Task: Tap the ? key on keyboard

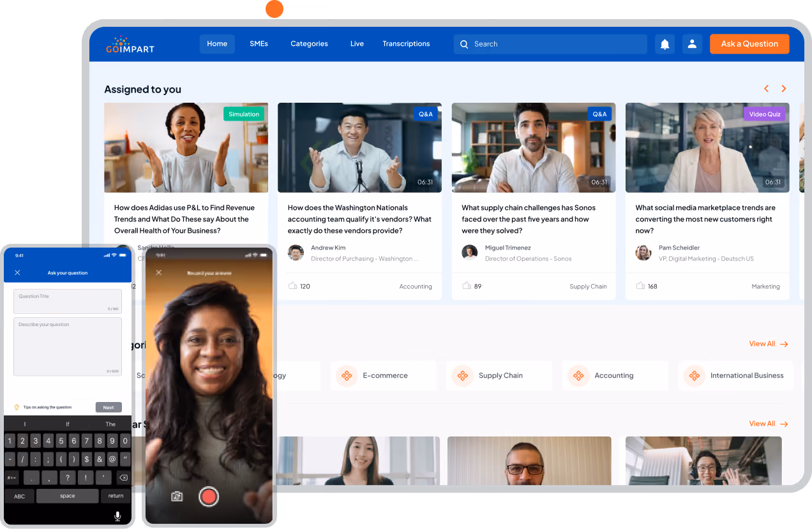Action: pos(68,477)
